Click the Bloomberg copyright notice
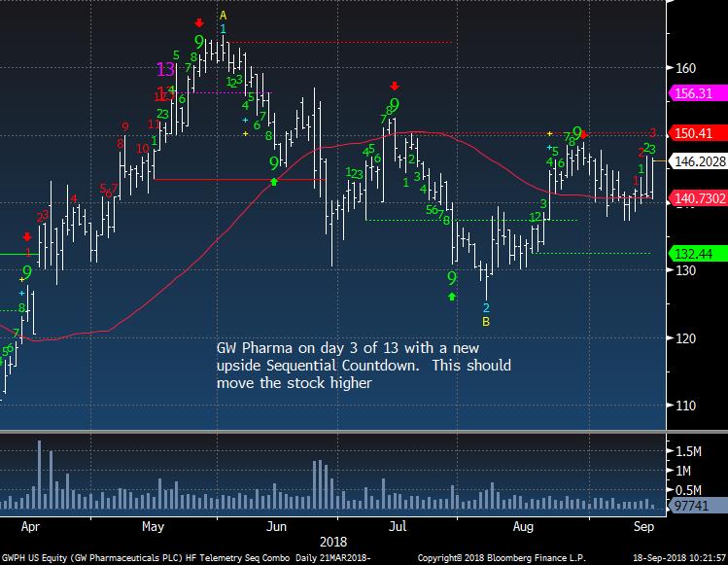Viewport: 728px width, 565px height. [502, 558]
